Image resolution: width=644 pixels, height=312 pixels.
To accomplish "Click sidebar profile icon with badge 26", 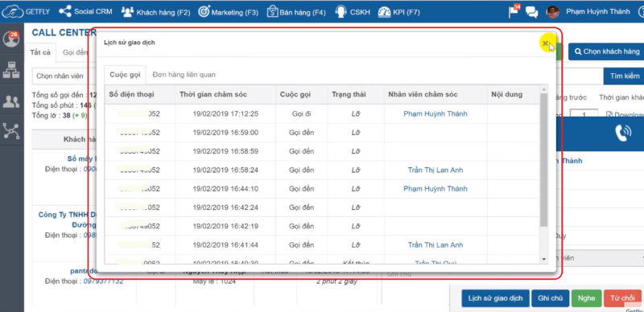I will point(11,39).
